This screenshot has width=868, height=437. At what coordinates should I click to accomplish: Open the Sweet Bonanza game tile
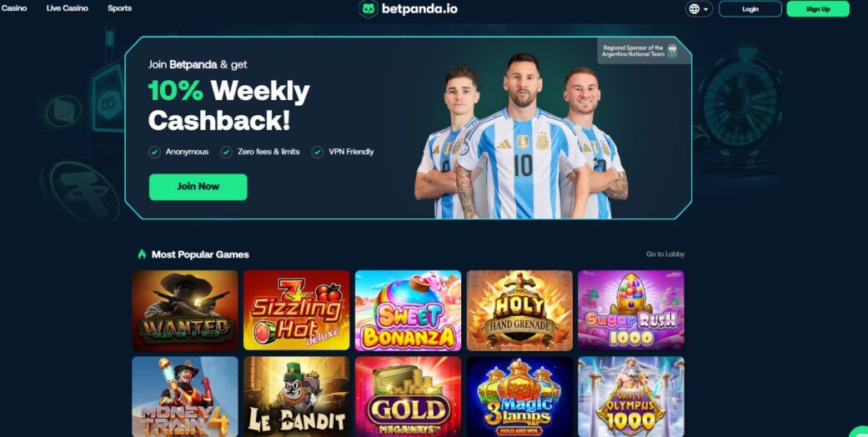click(408, 310)
